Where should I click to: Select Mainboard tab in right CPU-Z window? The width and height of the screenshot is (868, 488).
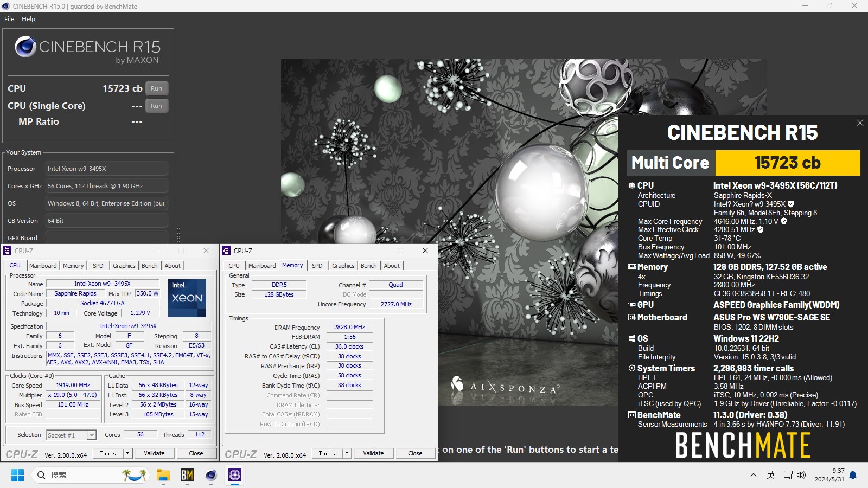pyautogui.click(x=262, y=266)
